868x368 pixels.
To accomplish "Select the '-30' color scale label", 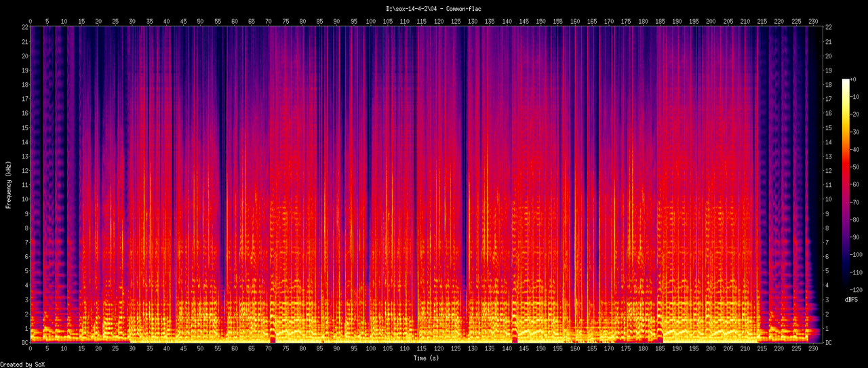I will pos(856,131).
